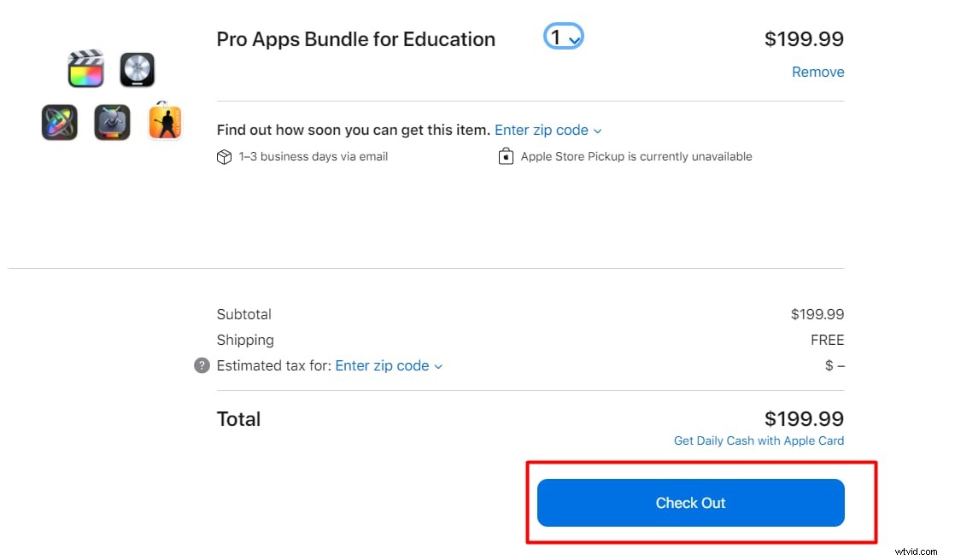Select the Final Cut Pro app icon

[85, 68]
